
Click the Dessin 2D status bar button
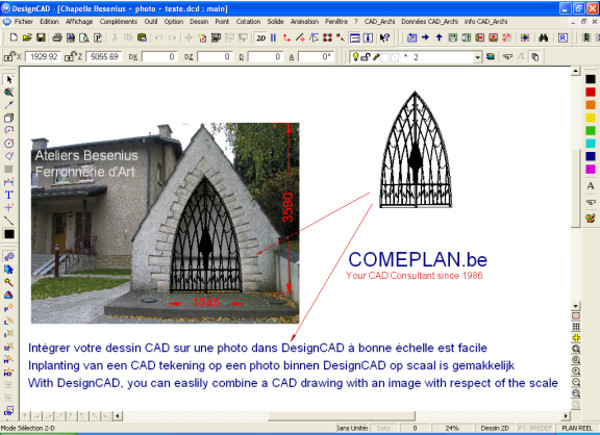pyautogui.click(x=495, y=428)
